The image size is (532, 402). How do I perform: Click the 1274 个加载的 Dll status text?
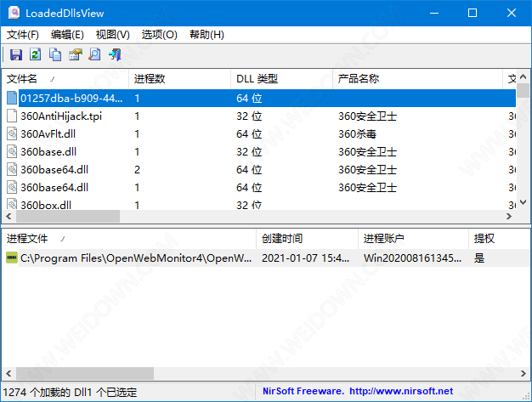coord(48,393)
